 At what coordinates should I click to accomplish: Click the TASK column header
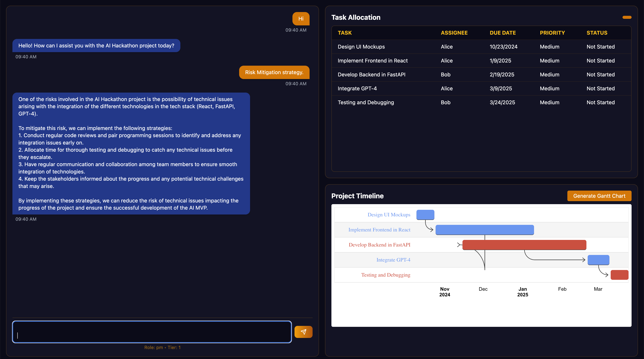(344, 33)
